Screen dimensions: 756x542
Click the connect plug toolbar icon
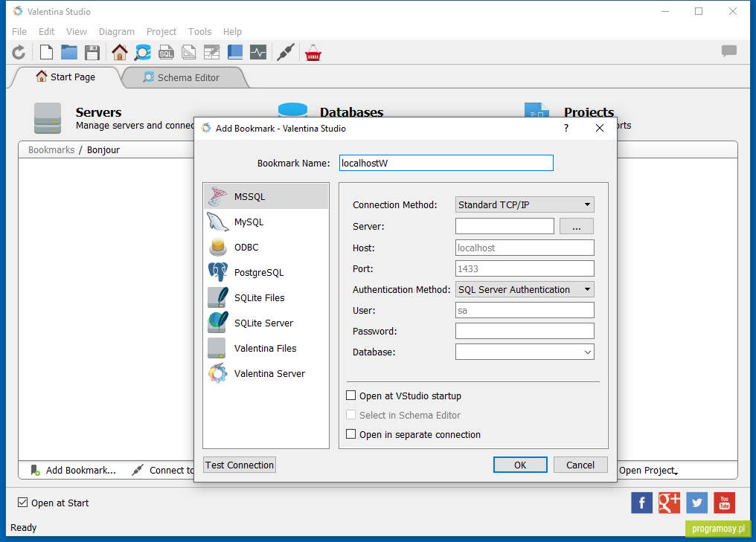tap(286, 53)
